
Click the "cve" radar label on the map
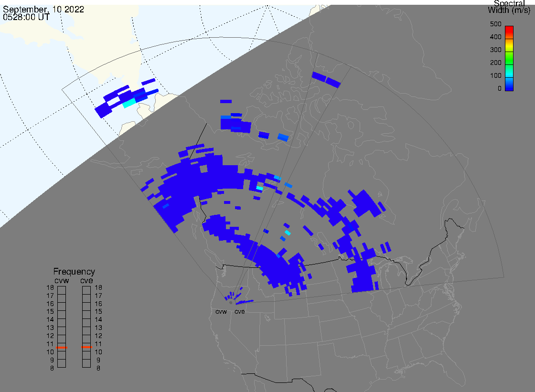click(x=239, y=312)
